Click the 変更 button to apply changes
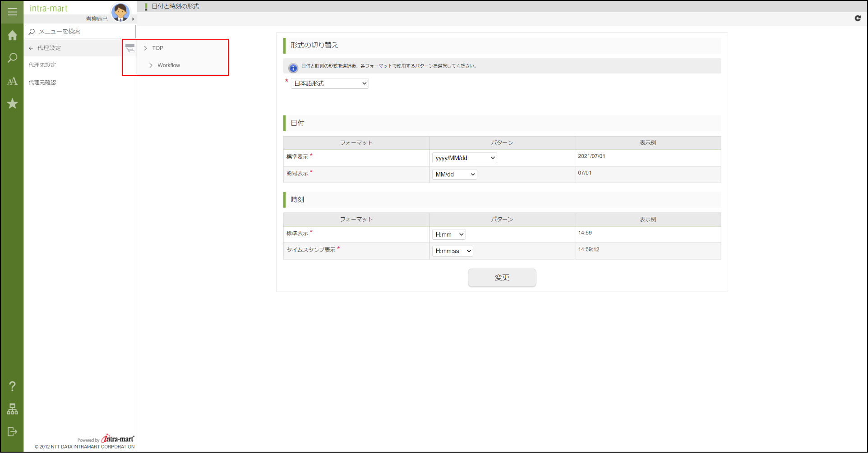 502,278
